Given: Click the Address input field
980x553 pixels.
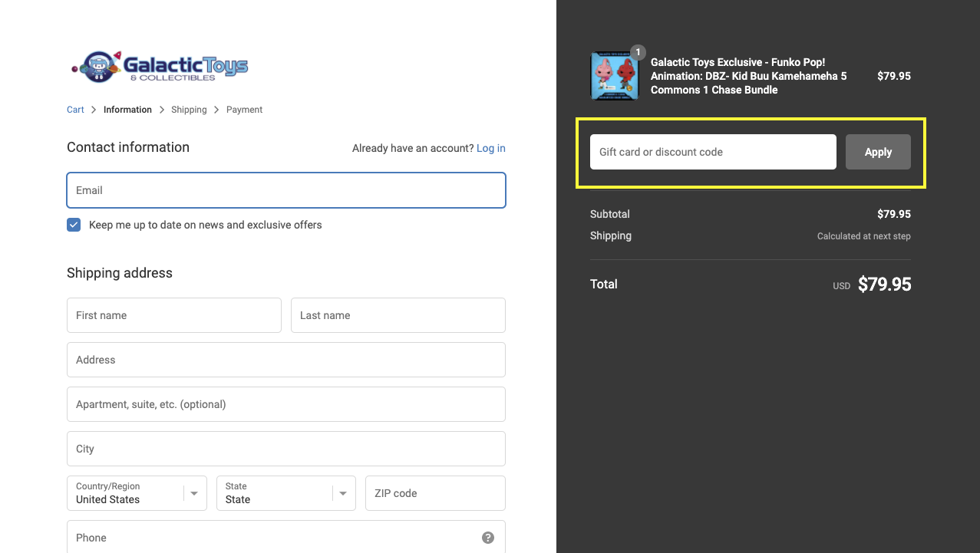Looking at the screenshot, I should click(x=286, y=360).
